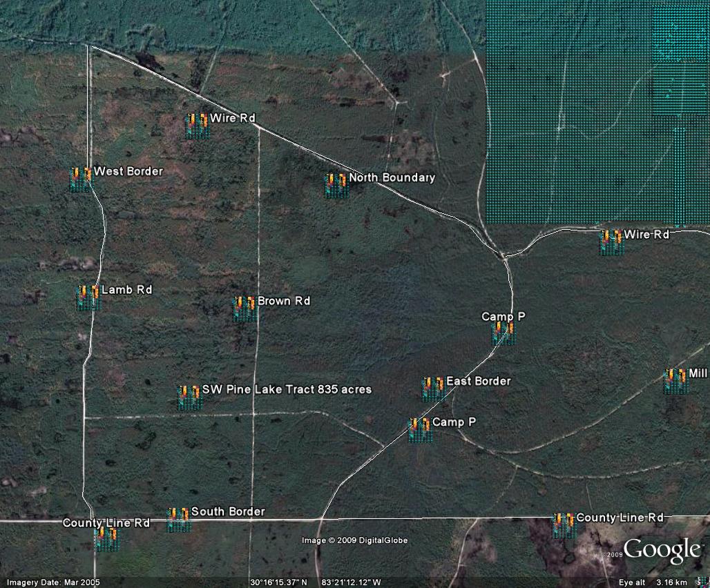Open Camp P placemark icon with label above it
Viewport: 710px width, 588px height.
[x=503, y=332]
